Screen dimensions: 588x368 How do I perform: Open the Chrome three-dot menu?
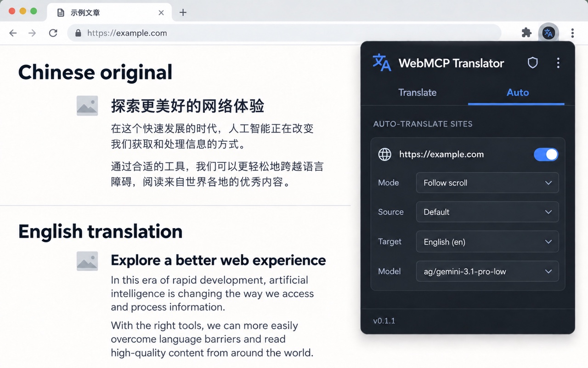coord(572,33)
